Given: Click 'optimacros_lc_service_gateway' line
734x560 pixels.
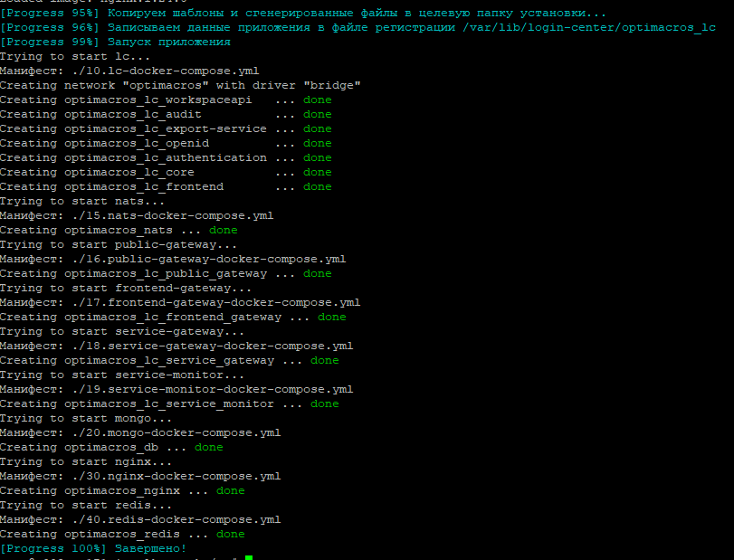Looking at the screenshot, I should coord(169,361).
